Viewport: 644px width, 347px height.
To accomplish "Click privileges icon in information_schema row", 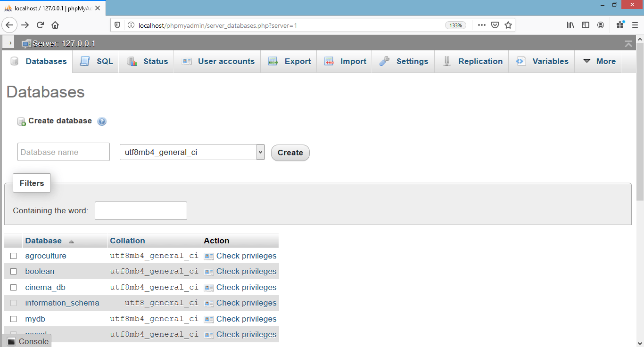I will pos(209,303).
